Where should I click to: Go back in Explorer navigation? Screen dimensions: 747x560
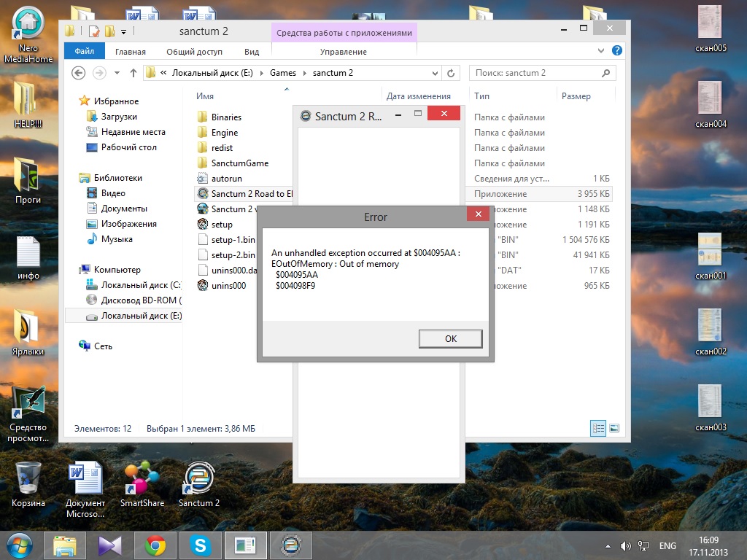coord(79,73)
